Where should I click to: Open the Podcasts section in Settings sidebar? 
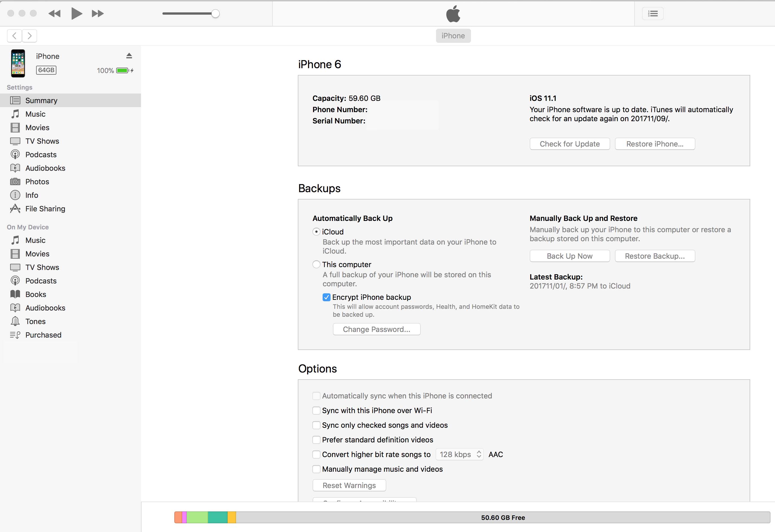41,154
